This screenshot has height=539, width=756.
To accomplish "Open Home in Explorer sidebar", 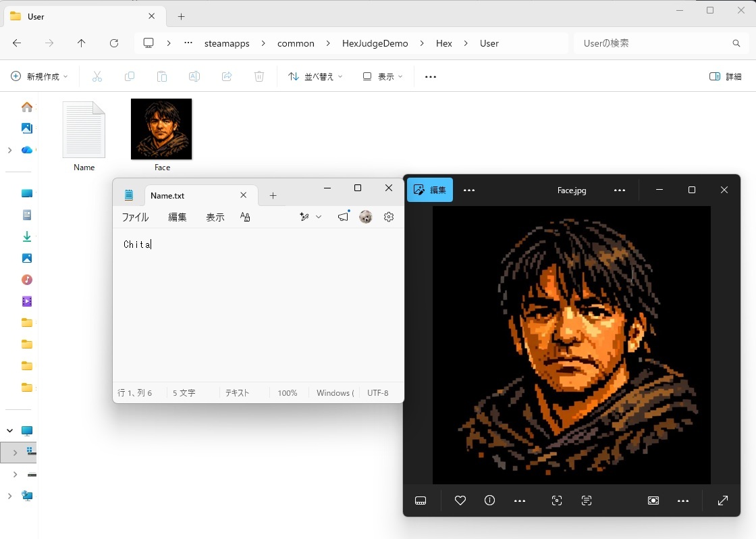I will click(x=27, y=107).
